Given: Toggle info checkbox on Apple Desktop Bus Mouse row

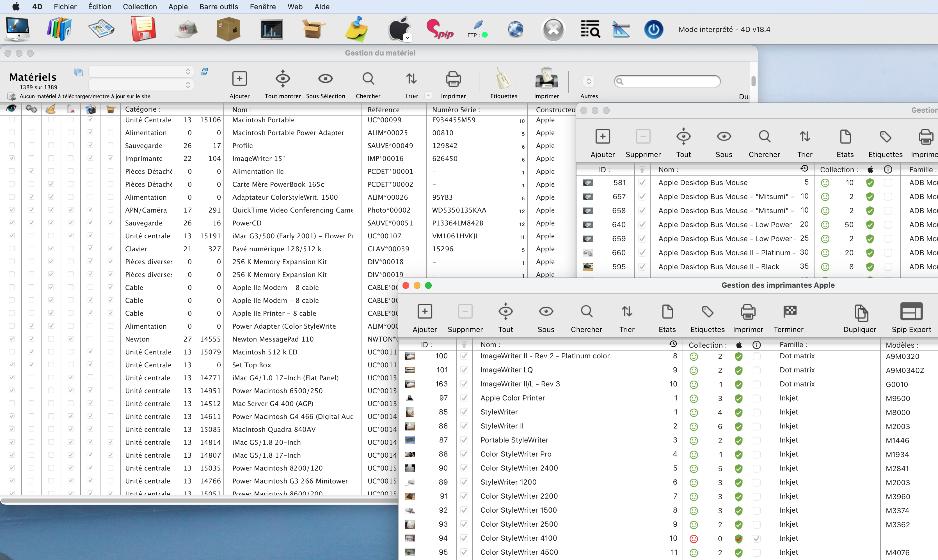Looking at the screenshot, I should pyautogui.click(x=888, y=183).
